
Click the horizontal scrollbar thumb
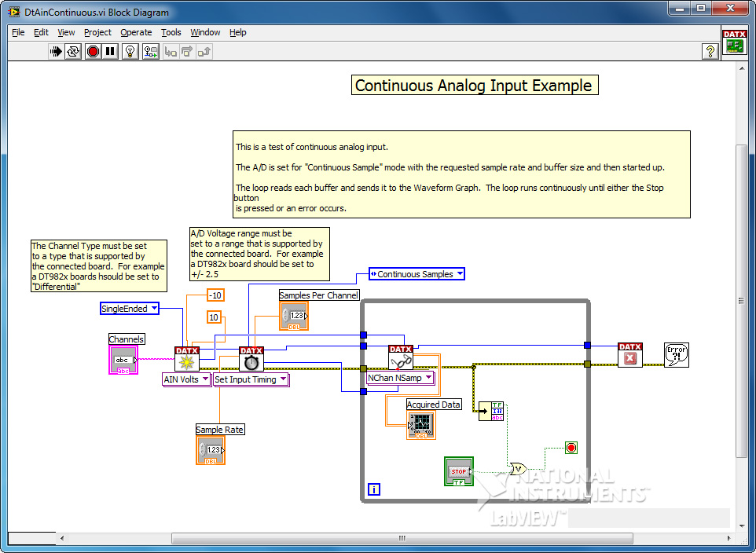tap(401, 538)
